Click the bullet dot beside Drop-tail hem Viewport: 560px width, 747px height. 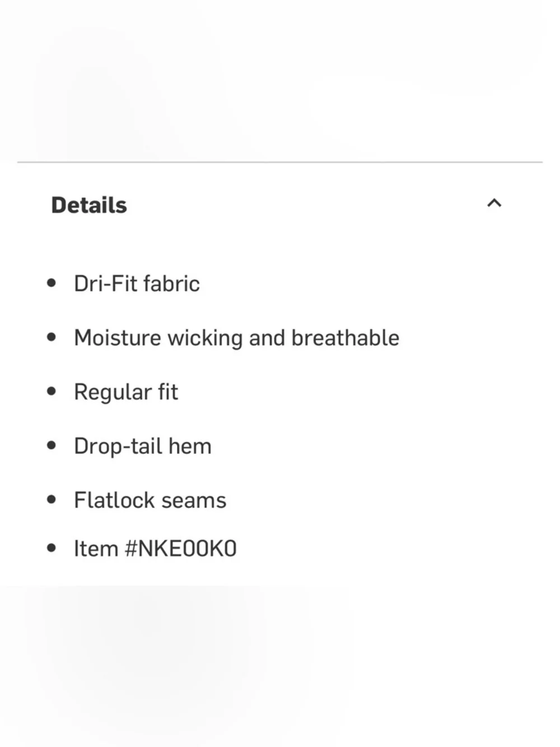tap(52, 446)
